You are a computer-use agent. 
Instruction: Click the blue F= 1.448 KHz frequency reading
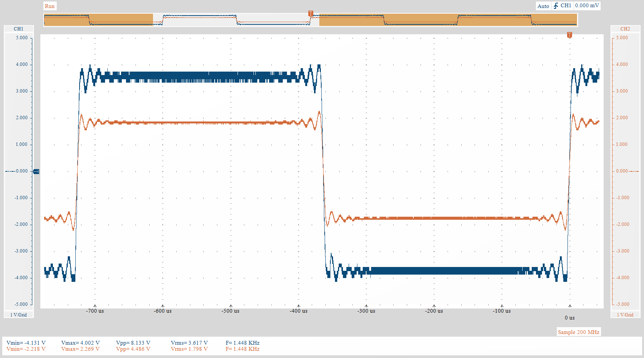coord(242,343)
